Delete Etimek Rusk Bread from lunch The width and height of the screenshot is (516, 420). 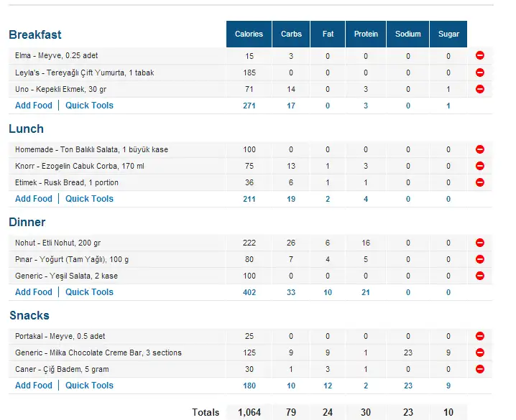tap(480, 182)
